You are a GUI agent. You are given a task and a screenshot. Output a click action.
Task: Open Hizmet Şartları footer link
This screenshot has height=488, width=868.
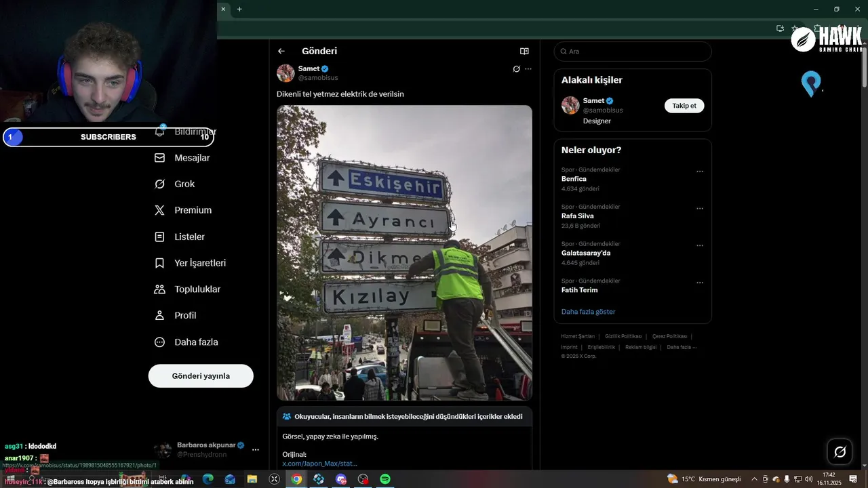[578, 336]
